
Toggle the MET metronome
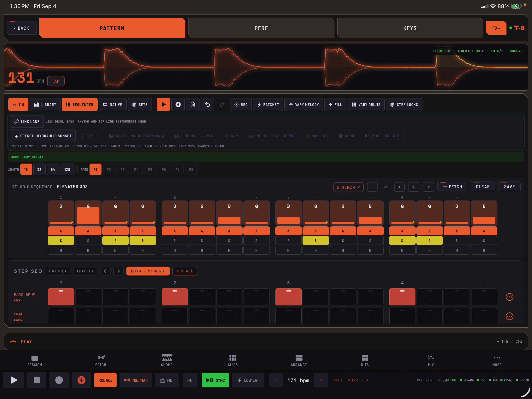coord(167,380)
